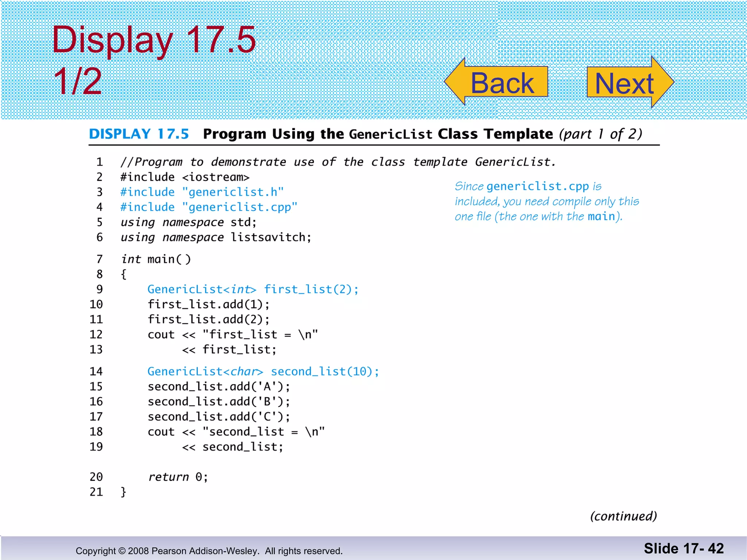The image size is (747, 560).
Task: Click the blue #include "genericlist.h" line
Action: [x=202, y=192]
